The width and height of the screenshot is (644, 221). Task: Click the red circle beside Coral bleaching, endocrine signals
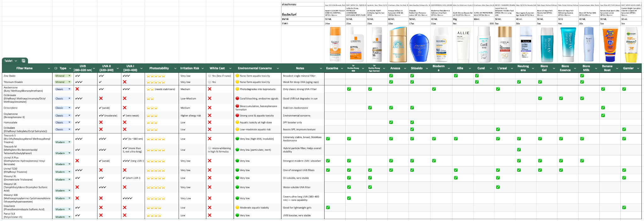tap(237, 98)
